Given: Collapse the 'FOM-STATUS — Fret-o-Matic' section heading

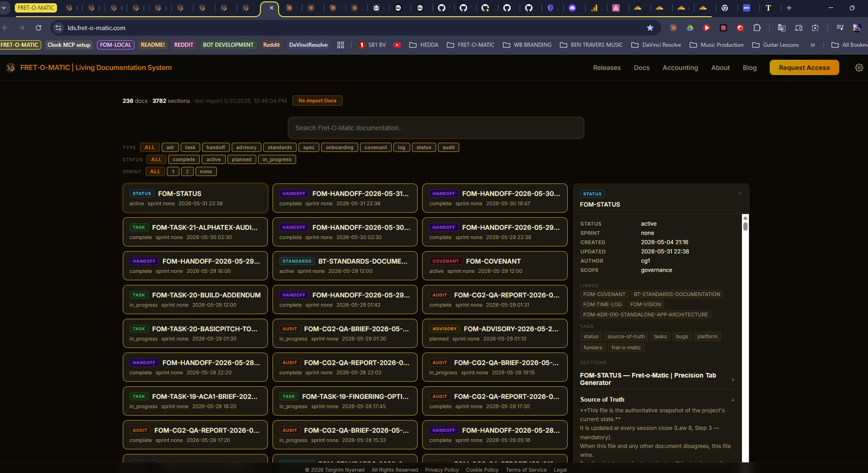Looking at the screenshot, I should coord(658,379).
